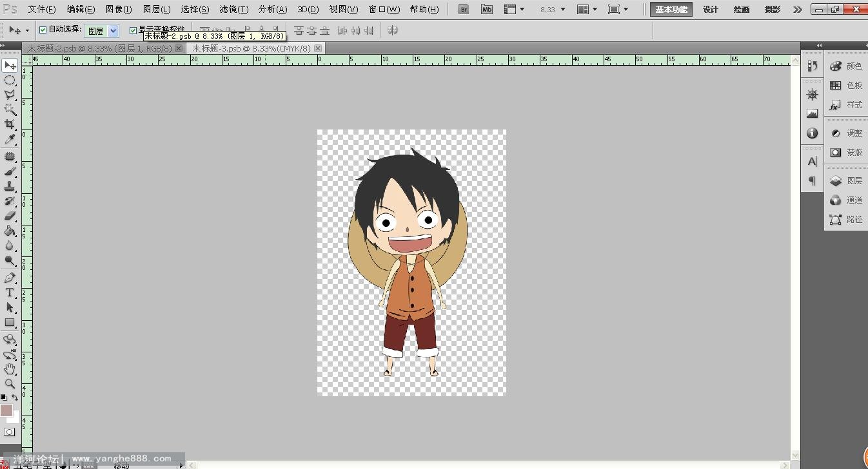Select the Horizontal Type tool

pyautogui.click(x=10, y=292)
